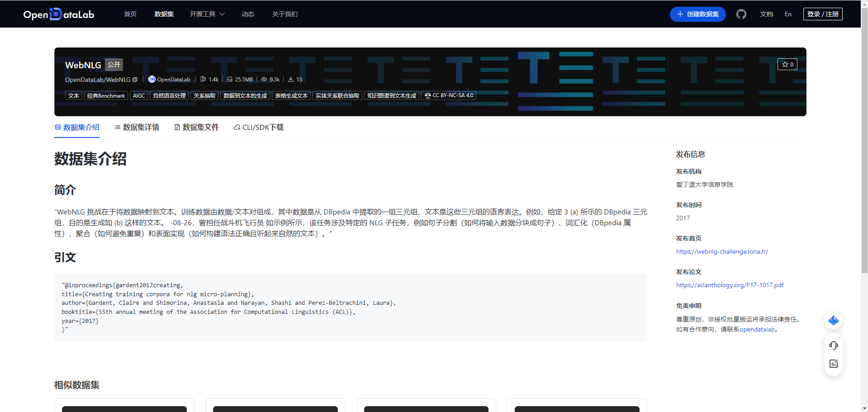The height and width of the screenshot is (412, 868).
Task: Click the 关系抽取 tag
Action: 204,95
